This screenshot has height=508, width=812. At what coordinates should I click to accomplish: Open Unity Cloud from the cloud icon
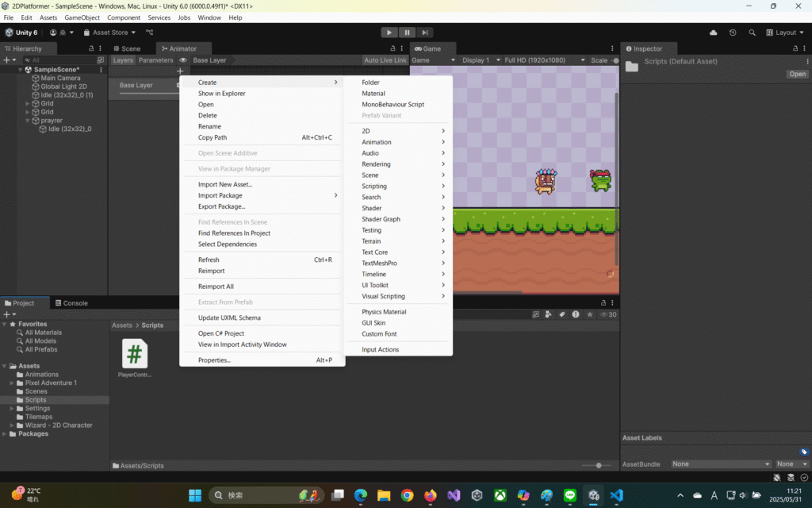point(713,32)
